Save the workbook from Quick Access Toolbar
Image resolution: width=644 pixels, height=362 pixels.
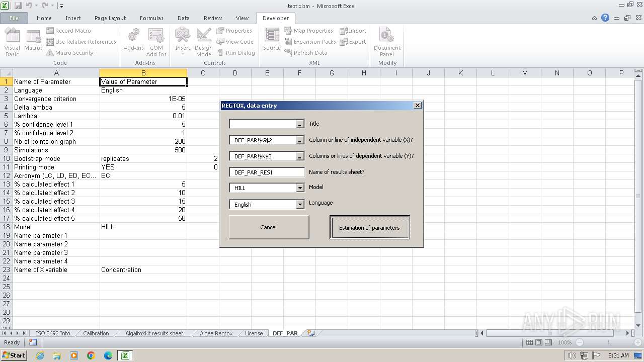click(18, 6)
